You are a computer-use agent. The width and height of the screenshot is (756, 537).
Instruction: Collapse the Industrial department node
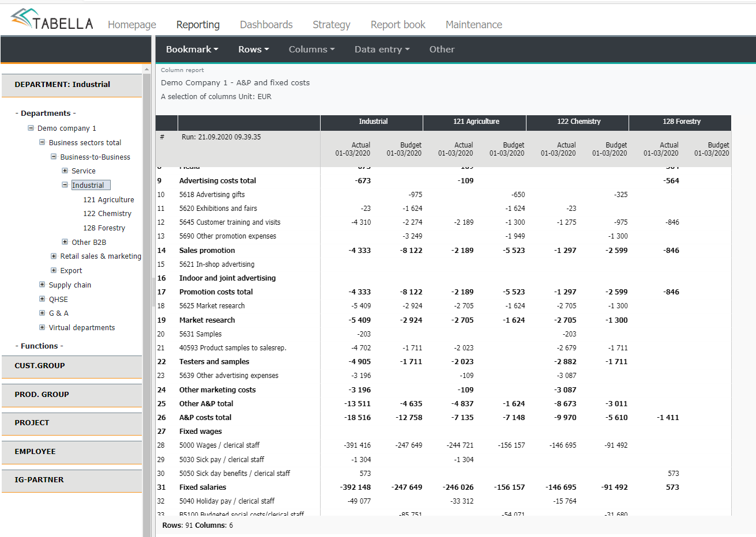pos(65,185)
